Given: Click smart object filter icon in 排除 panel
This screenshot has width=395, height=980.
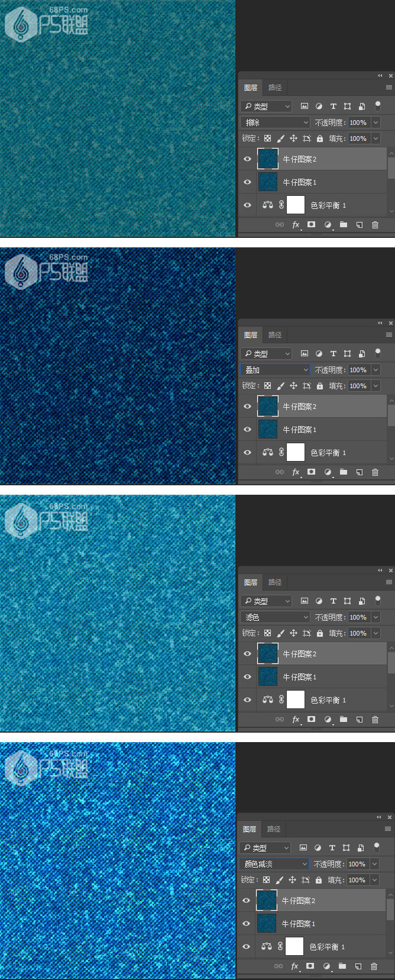Looking at the screenshot, I should pyautogui.click(x=362, y=107).
